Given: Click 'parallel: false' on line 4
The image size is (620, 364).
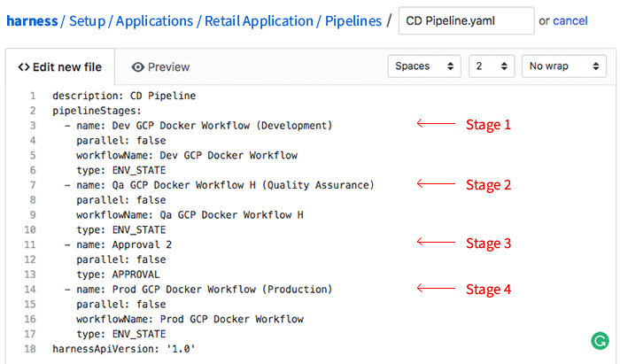Looking at the screenshot, I should 121,140.
